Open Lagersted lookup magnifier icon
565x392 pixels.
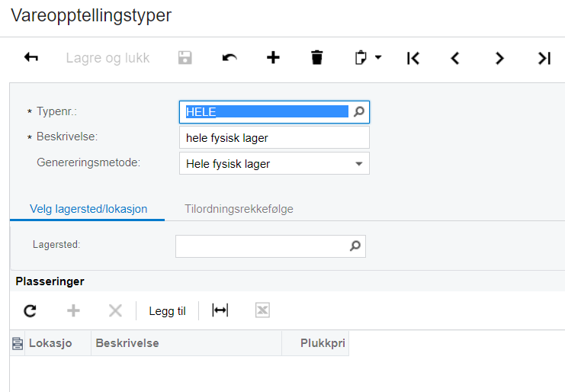pos(355,246)
